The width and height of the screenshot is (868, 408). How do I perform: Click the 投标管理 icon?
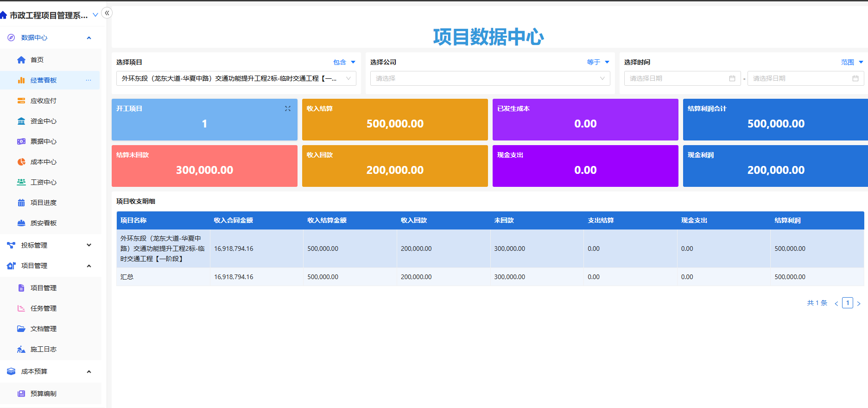(11, 245)
